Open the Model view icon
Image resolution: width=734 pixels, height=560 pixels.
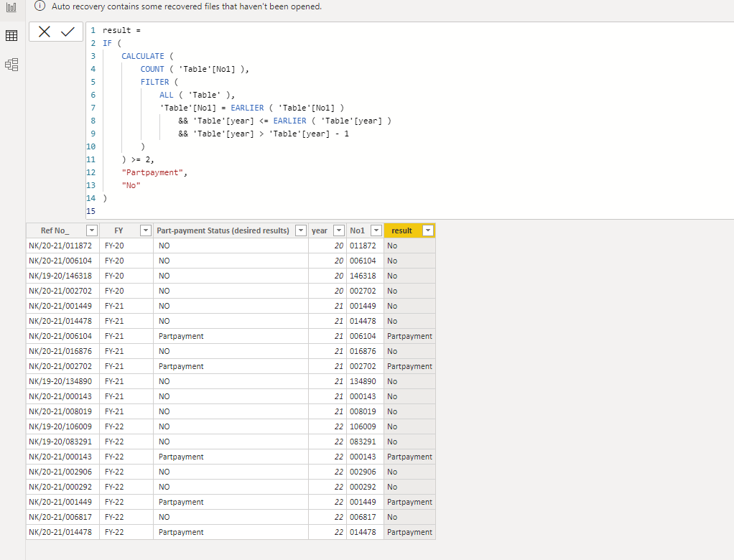tap(11, 65)
